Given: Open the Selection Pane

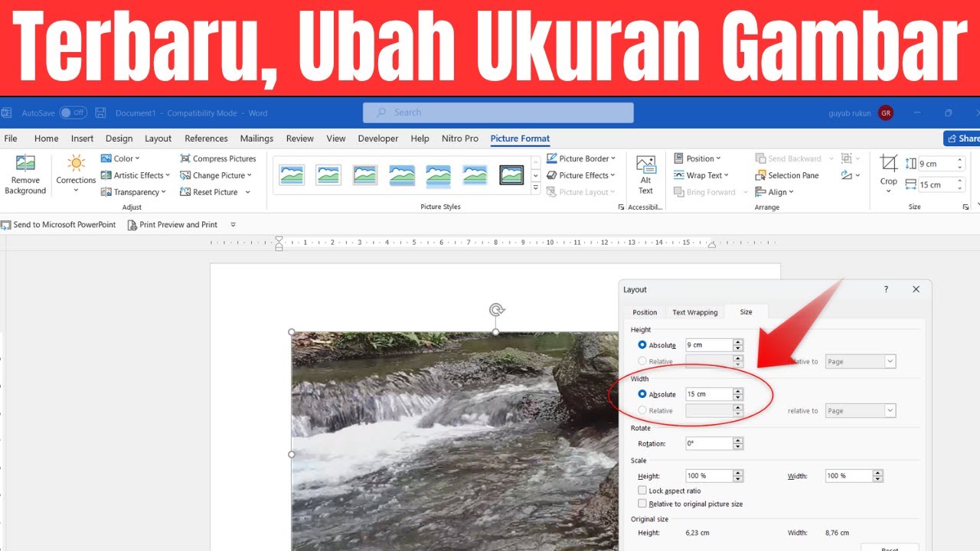Looking at the screenshot, I should [787, 175].
